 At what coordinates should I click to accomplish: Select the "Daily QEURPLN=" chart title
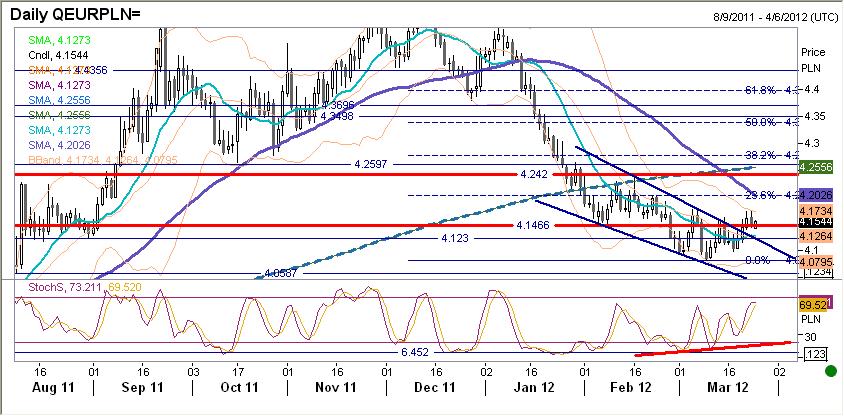point(75,14)
